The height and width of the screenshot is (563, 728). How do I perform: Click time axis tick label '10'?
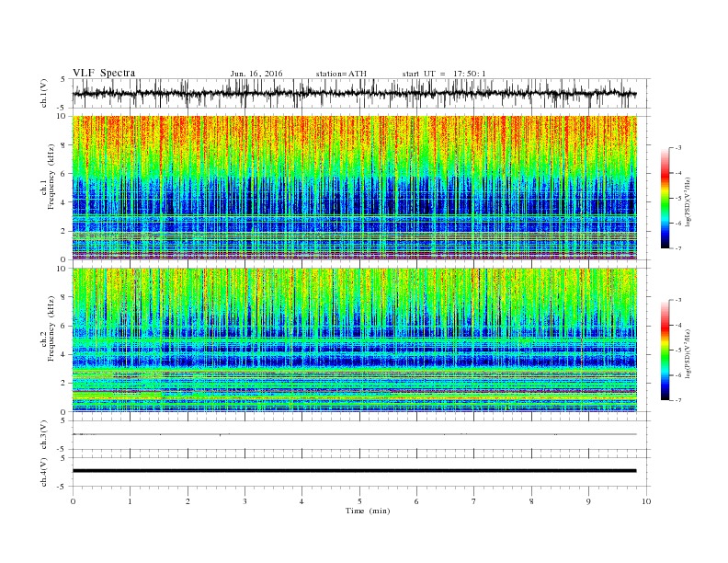click(x=646, y=501)
